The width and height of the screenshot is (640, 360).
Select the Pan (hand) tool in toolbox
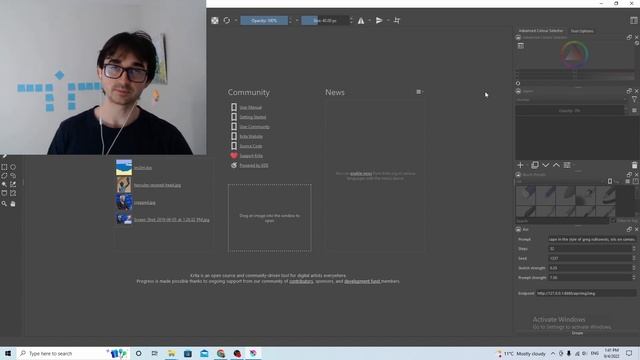pos(13,203)
